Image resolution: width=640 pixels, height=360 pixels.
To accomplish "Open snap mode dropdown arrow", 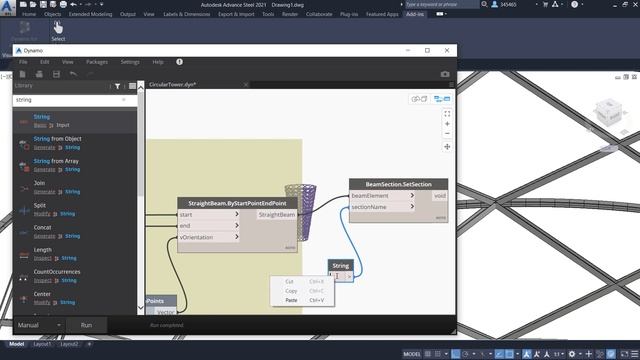I will [446, 354].
